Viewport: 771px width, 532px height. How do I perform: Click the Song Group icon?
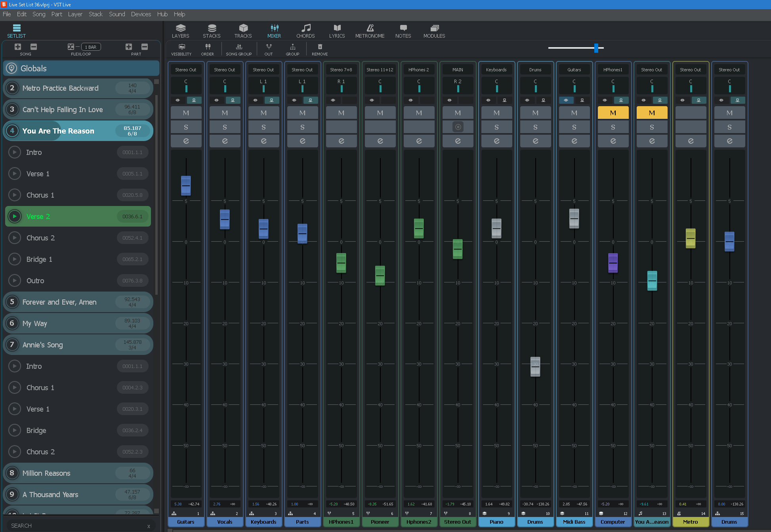(239, 47)
